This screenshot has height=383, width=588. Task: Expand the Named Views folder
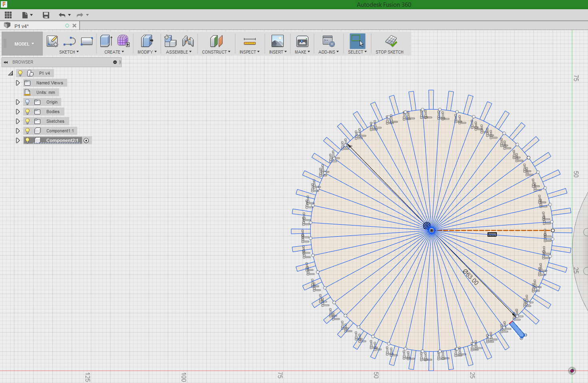pyautogui.click(x=18, y=83)
